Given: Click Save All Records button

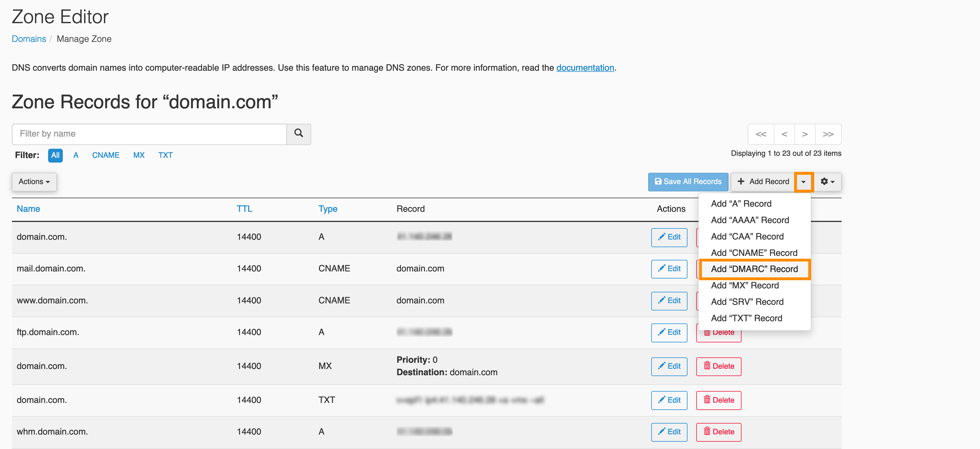Looking at the screenshot, I should tap(688, 182).
